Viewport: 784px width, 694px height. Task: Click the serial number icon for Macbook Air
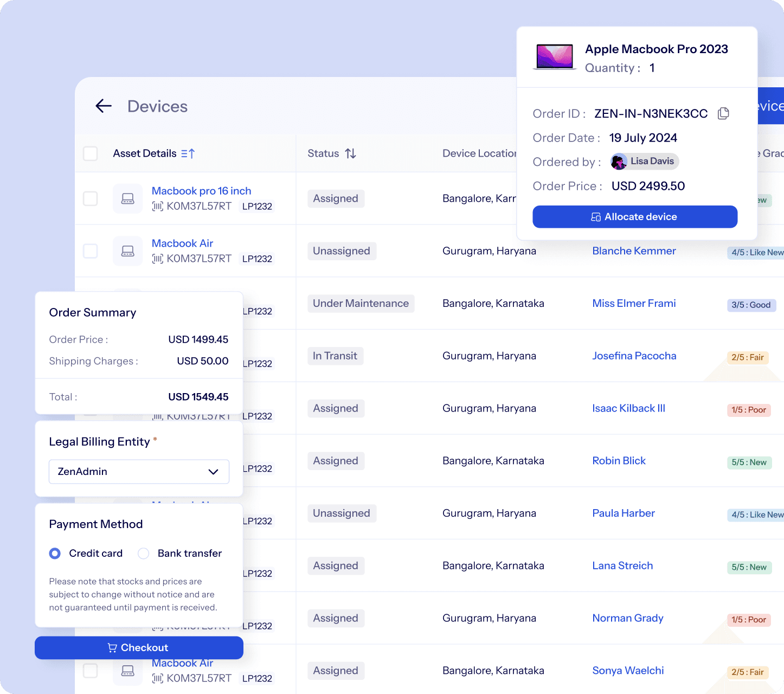pos(158,259)
